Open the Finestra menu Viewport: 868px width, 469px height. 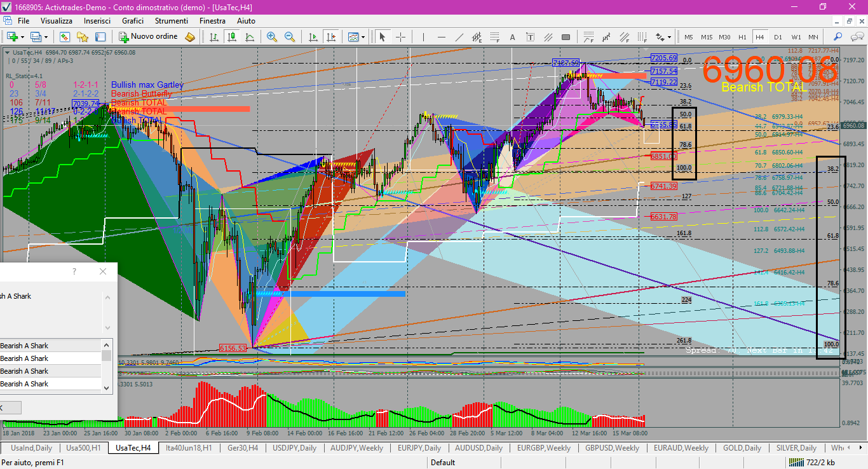tap(212, 21)
